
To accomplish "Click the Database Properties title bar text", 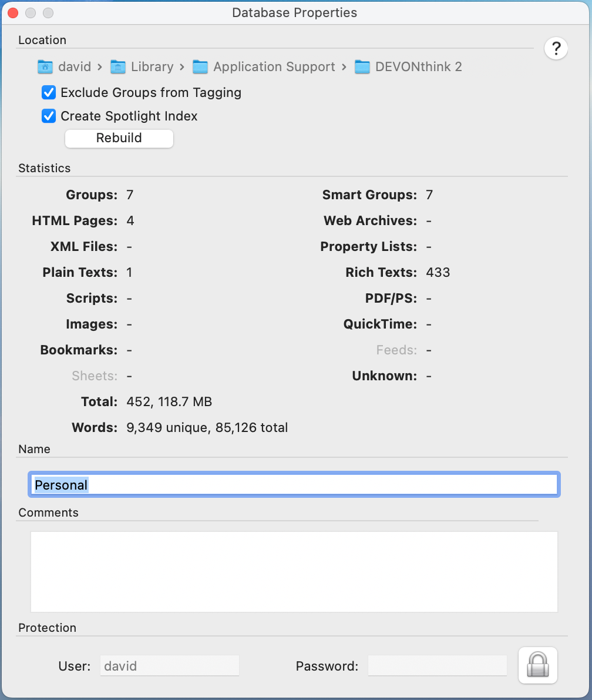I will coord(294,12).
